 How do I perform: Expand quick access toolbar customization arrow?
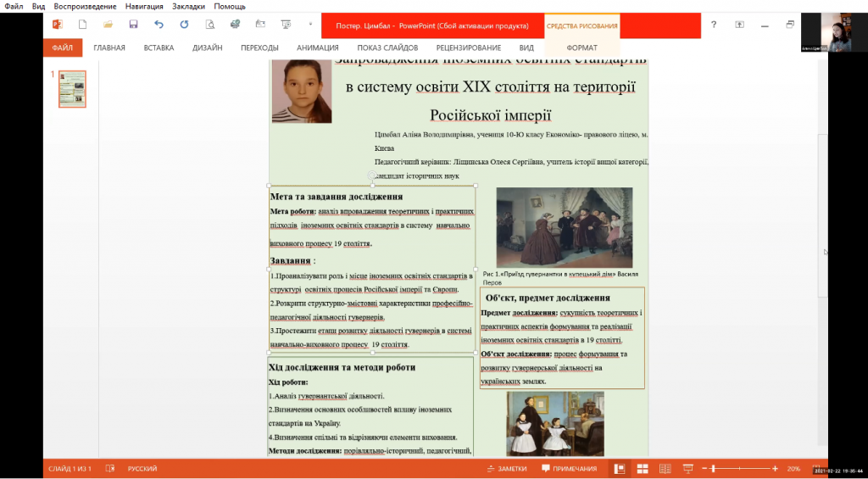[310, 25]
